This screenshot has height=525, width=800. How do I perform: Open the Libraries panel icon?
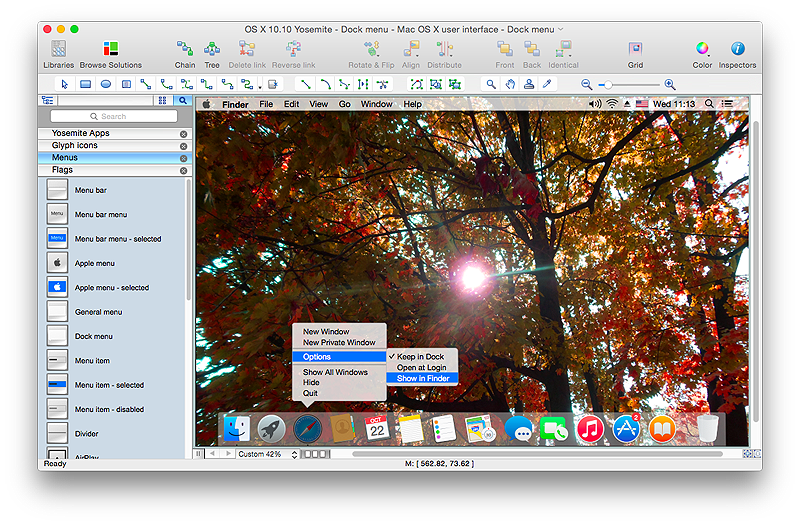[58, 49]
